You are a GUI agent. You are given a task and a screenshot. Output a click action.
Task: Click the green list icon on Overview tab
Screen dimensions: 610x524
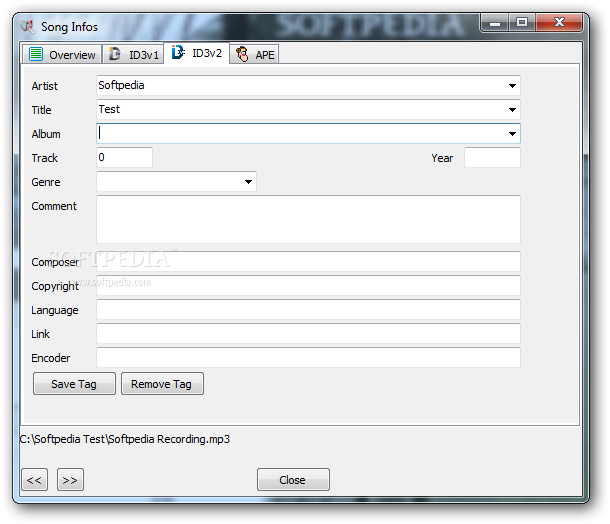[36, 54]
